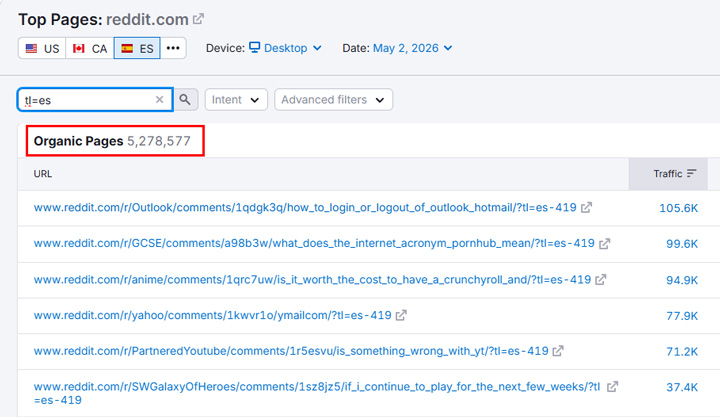The height and width of the screenshot is (417, 720).
Task: Expand the Desktop device dropdown
Action: 285,48
